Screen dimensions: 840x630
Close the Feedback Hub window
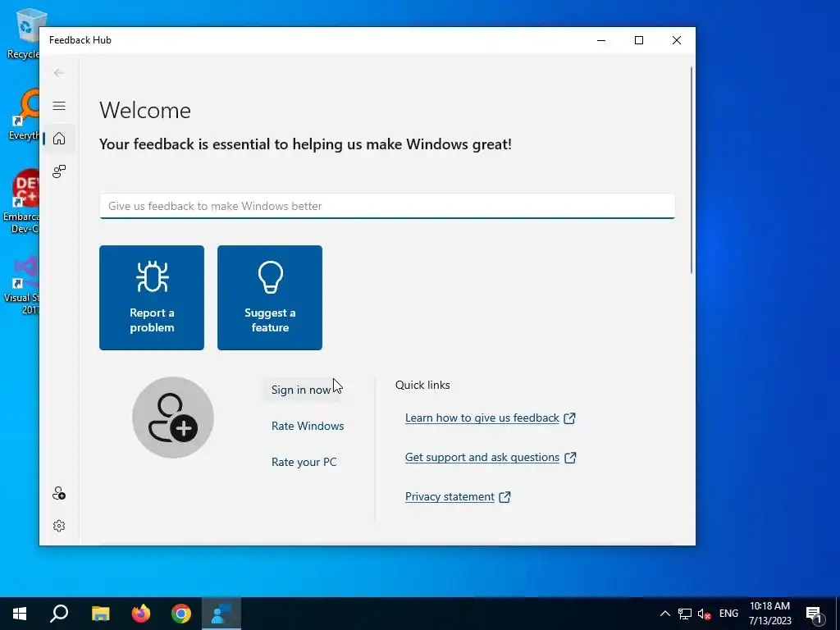pos(677,40)
